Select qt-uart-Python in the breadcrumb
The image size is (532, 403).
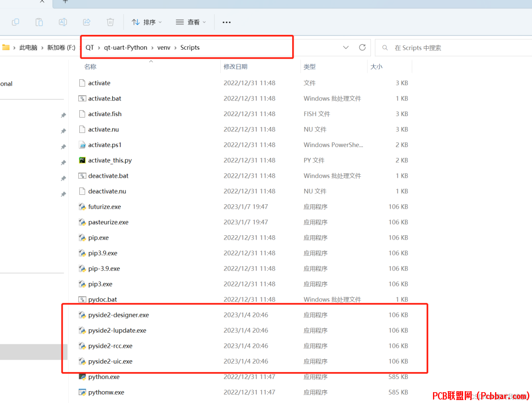click(126, 47)
